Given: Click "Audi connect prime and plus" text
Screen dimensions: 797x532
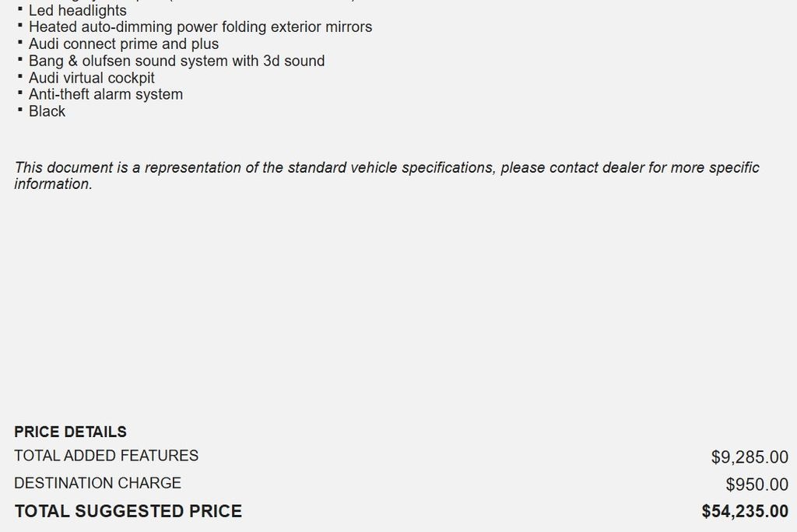Looking at the screenshot, I should tap(124, 44).
